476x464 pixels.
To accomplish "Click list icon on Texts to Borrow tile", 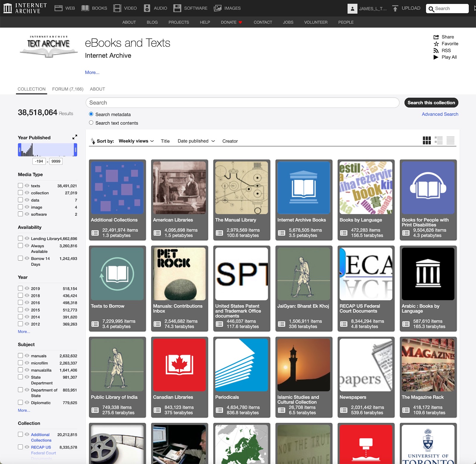I will click(95, 324).
